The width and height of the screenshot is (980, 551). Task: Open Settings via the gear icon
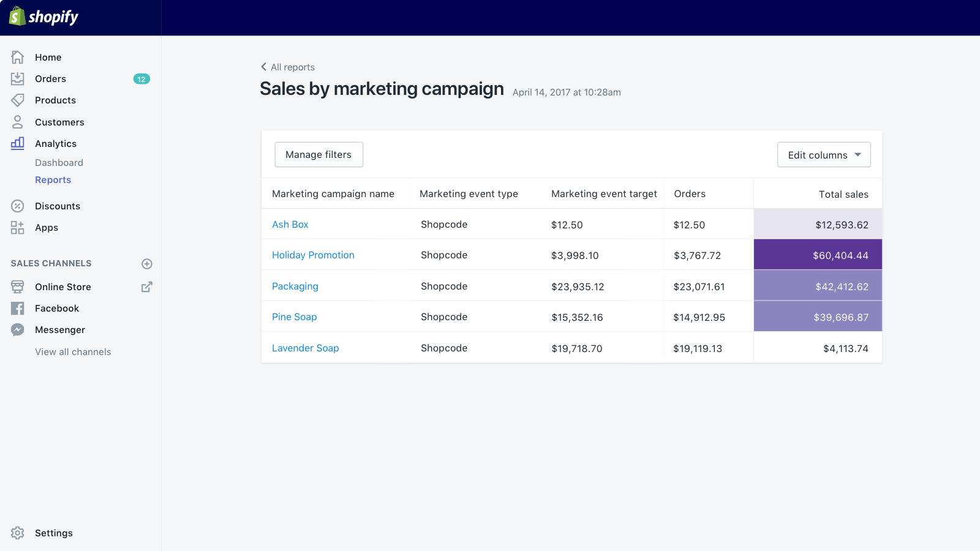[18, 533]
